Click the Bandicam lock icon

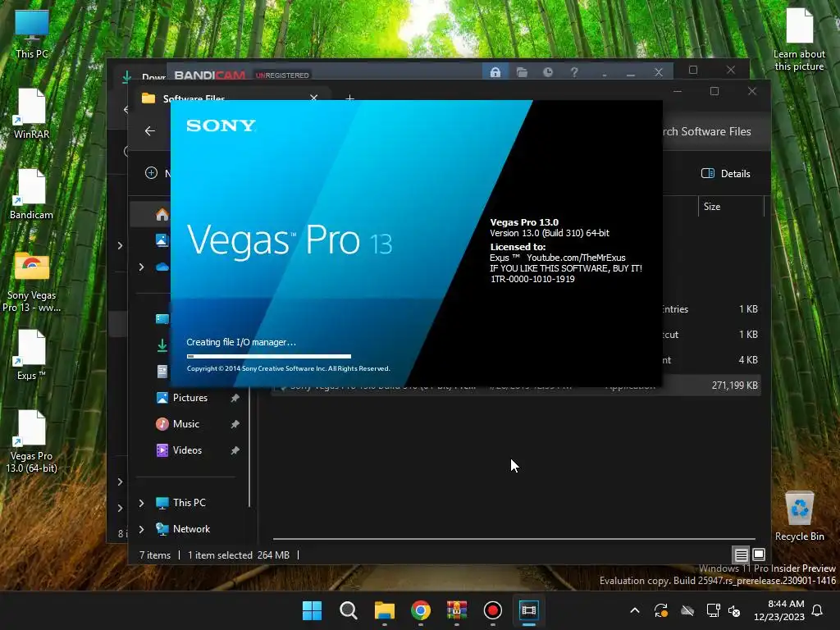click(x=495, y=72)
